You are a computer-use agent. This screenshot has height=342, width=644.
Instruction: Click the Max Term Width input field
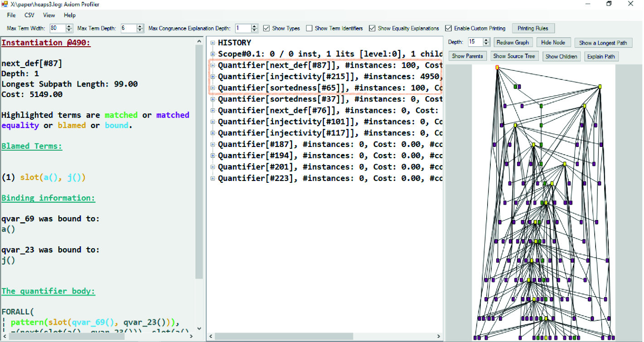click(57, 28)
